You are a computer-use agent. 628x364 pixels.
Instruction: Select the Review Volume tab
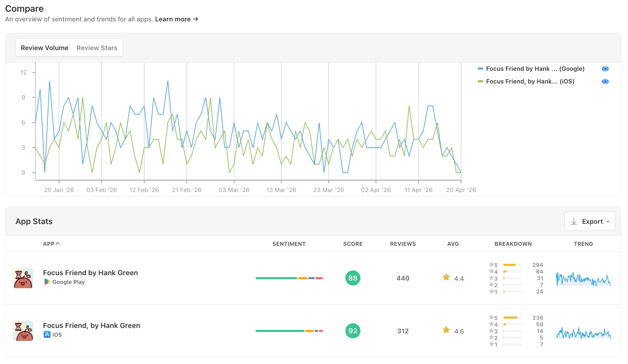[x=44, y=48]
